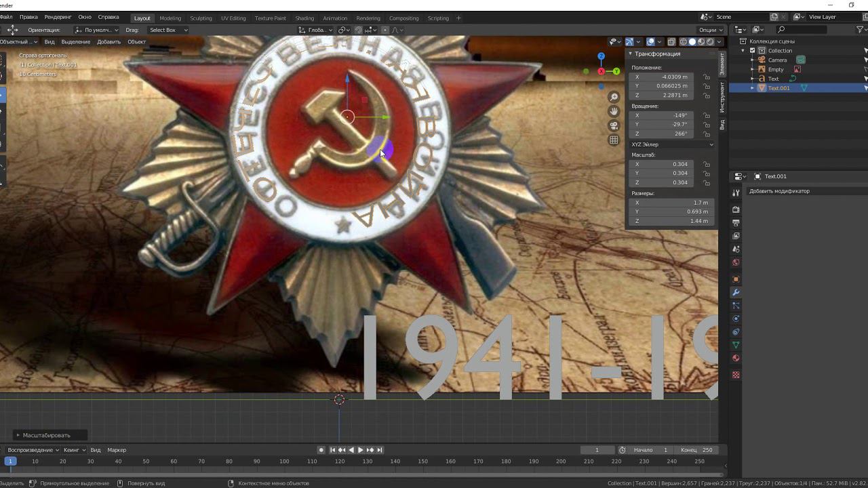Viewport: 868px width, 488px height.
Task: Toggle lock for position X
Action: (707, 77)
